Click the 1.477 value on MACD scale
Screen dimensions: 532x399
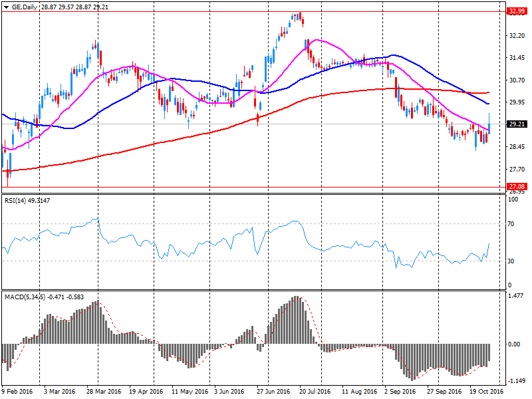pos(513,295)
